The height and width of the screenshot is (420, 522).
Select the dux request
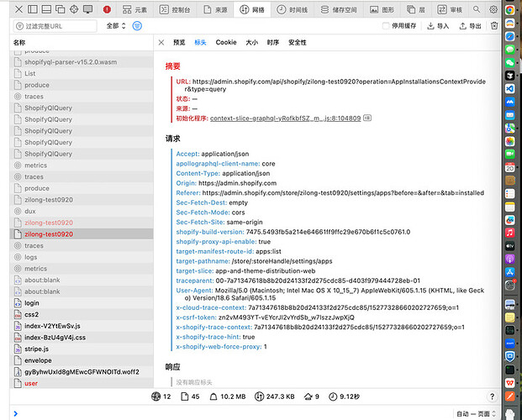click(82, 211)
